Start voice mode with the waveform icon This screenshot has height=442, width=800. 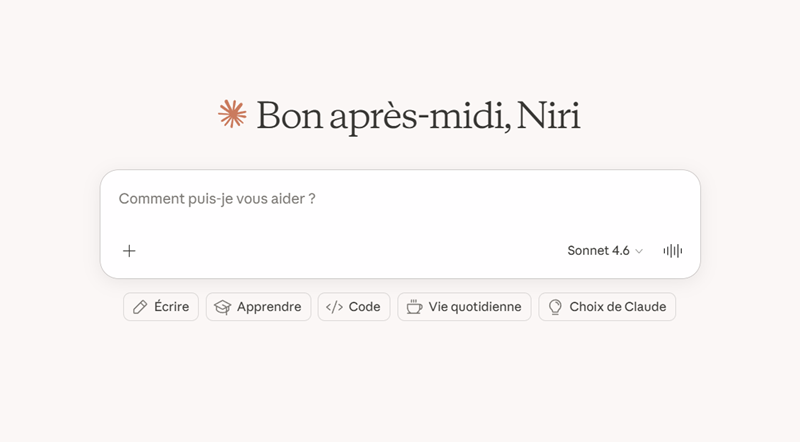[672, 251]
